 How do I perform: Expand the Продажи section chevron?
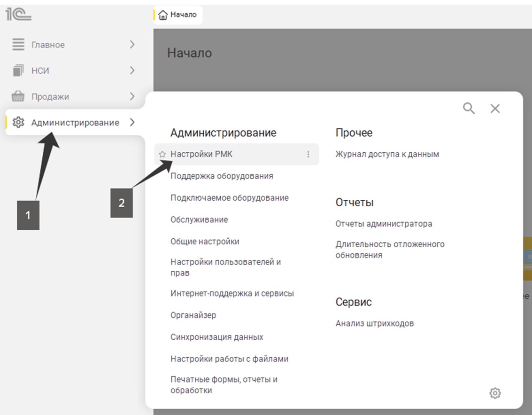pyautogui.click(x=132, y=96)
